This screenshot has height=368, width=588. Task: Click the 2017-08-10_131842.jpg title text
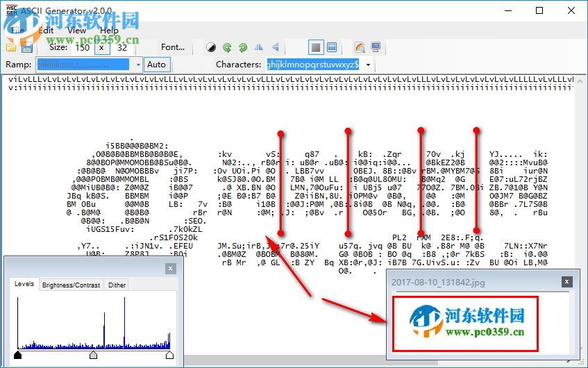click(438, 283)
